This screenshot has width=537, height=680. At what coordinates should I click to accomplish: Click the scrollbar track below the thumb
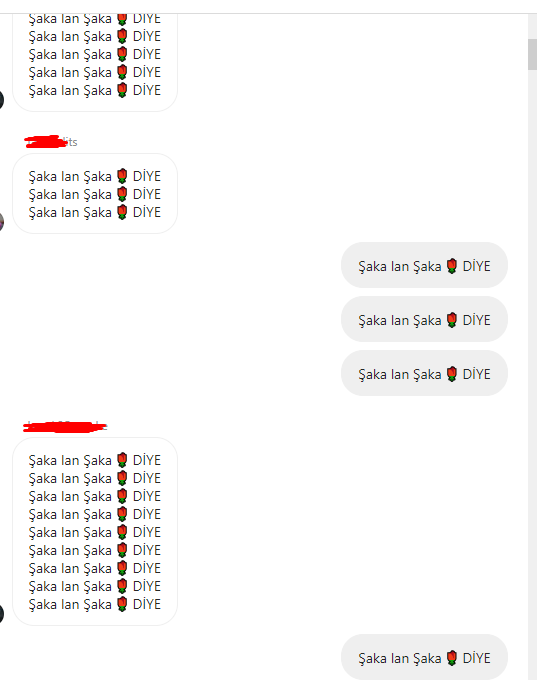coord(532,373)
